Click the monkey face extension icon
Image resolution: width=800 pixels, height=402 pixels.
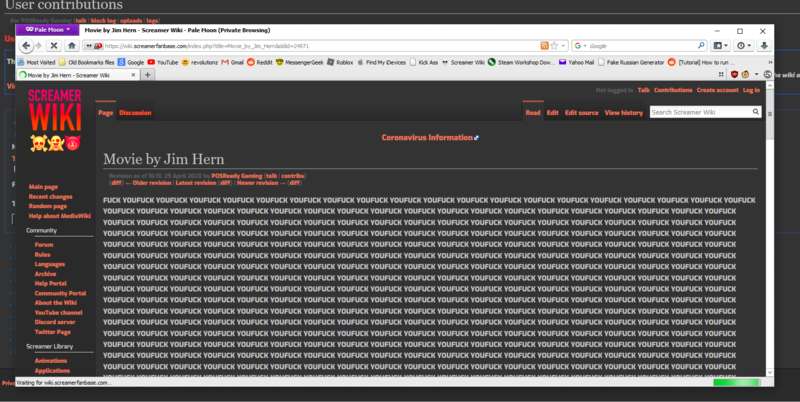(745, 74)
